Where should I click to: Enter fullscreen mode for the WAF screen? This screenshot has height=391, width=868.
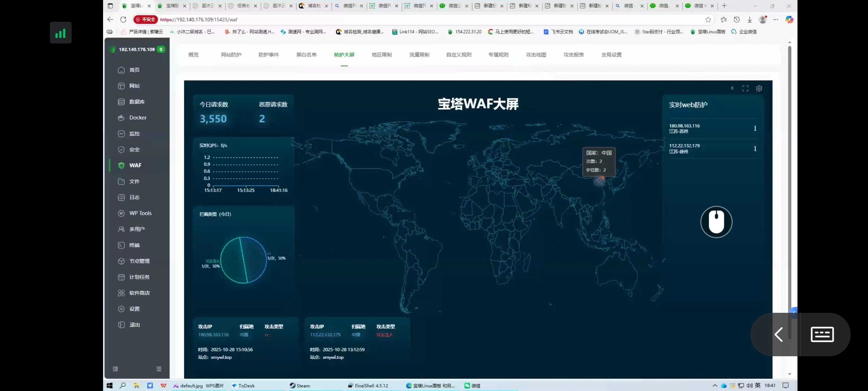click(x=745, y=89)
